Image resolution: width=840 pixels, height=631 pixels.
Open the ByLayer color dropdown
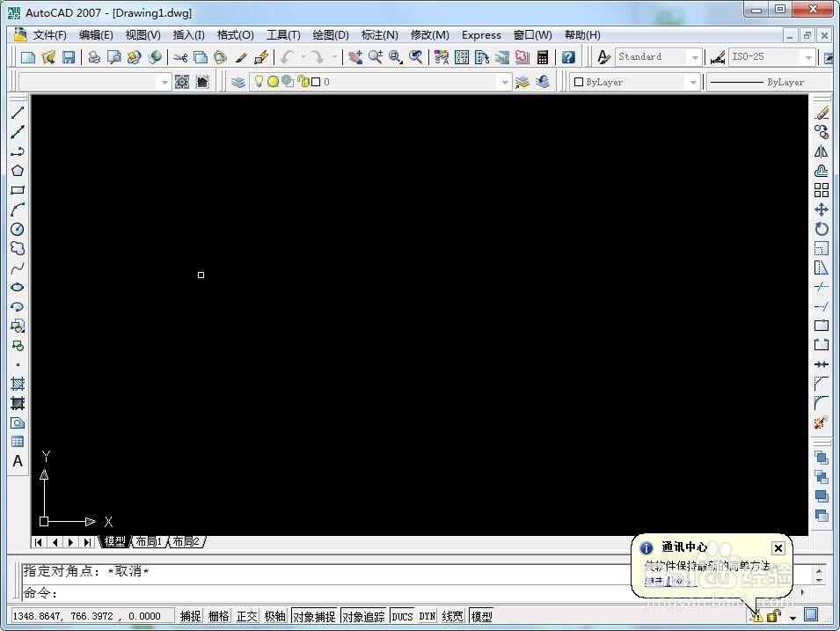coord(693,82)
